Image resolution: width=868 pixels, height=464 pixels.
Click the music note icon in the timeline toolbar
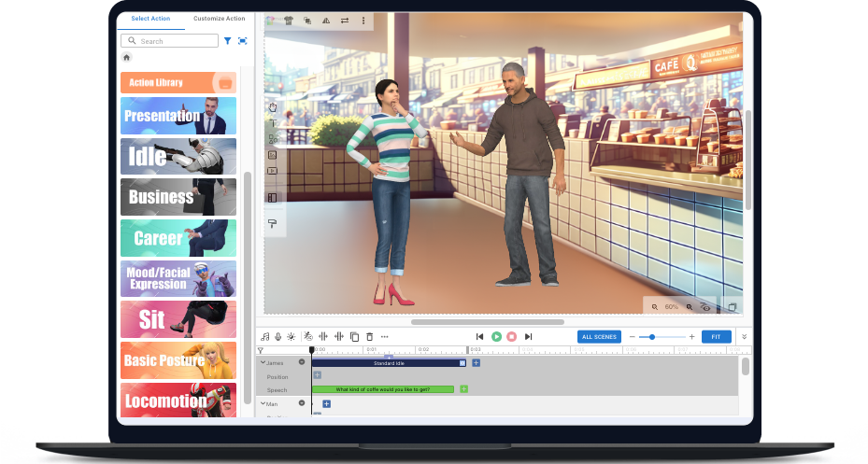click(x=265, y=336)
